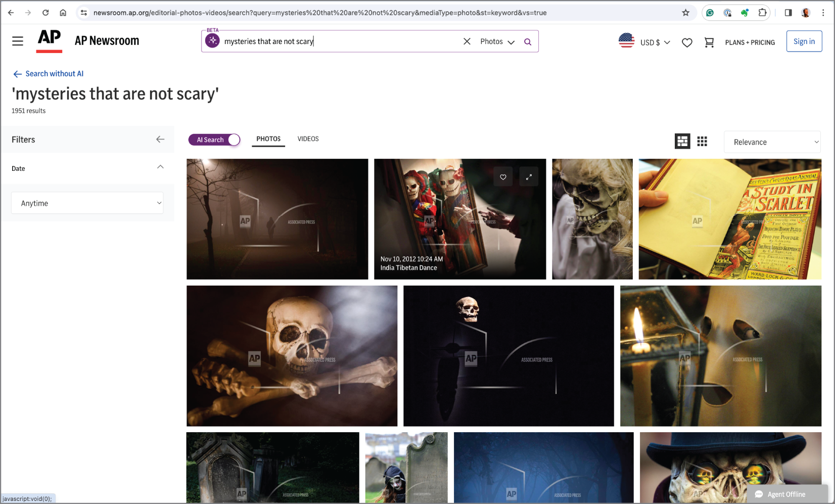This screenshot has width=835, height=504.
Task: Favorite the Tibetan Dance photo via heart icon
Action: (x=503, y=176)
